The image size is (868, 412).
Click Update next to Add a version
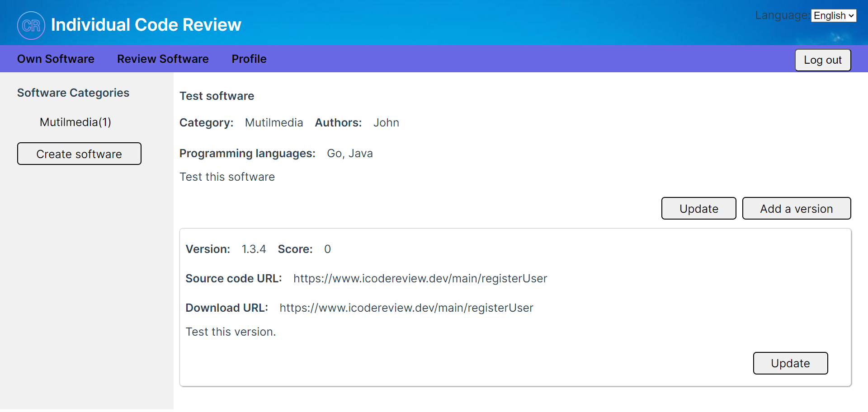pyautogui.click(x=698, y=209)
